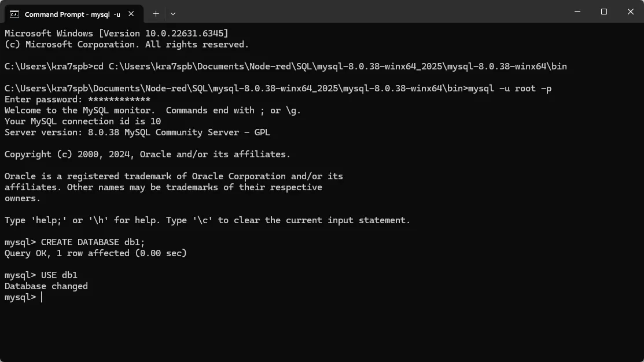Image resolution: width=644 pixels, height=362 pixels.
Task: Maximize the terminal window
Action: [604, 12]
